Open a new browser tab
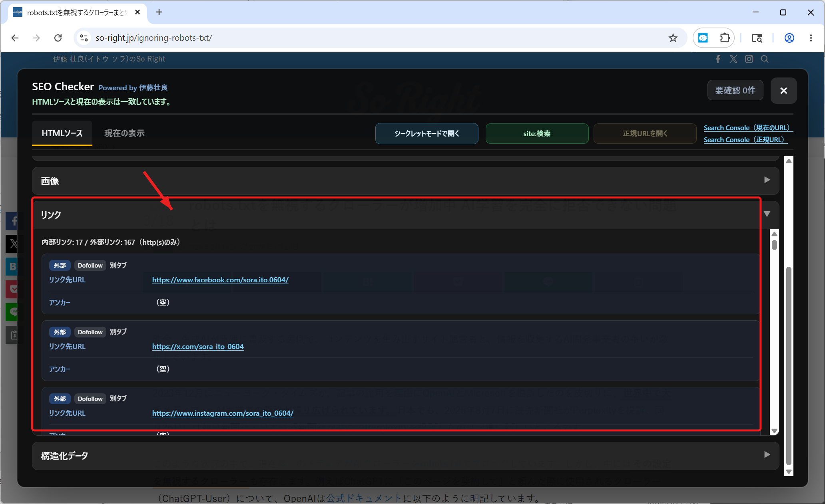 coord(159,12)
